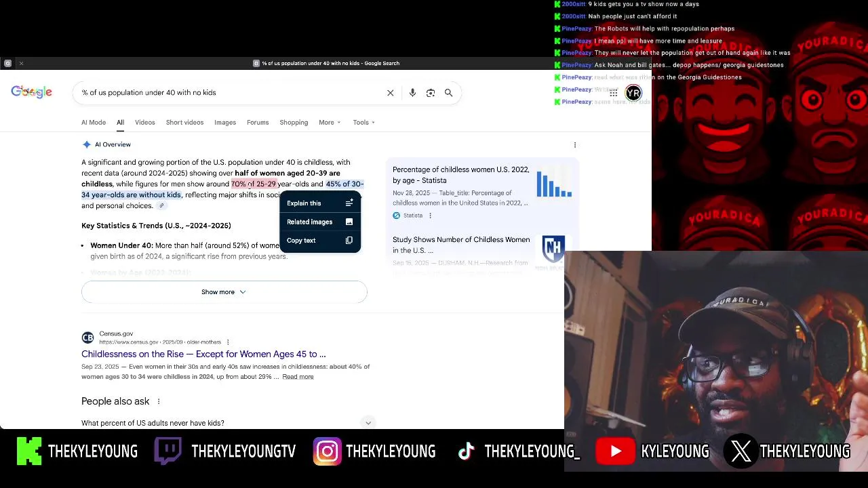The image size is (868, 488).
Task: Click inside the Google search input field
Action: [x=231, y=93]
